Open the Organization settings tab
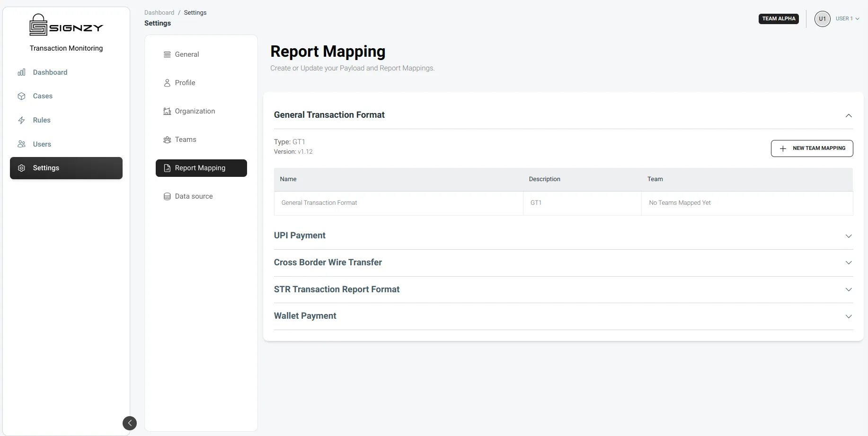The image size is (868, 436). pyautogui.click(x=201, y=111)
